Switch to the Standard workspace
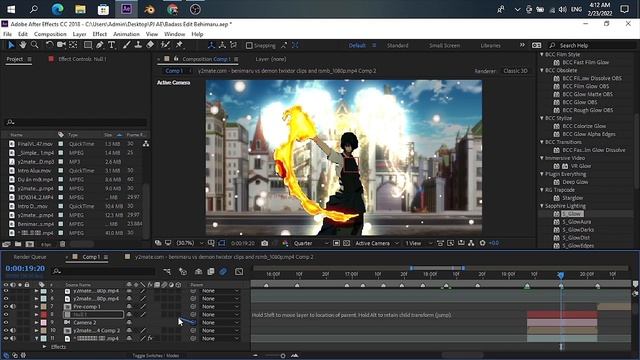The image size is (640, 360). (x=398, y=46)
